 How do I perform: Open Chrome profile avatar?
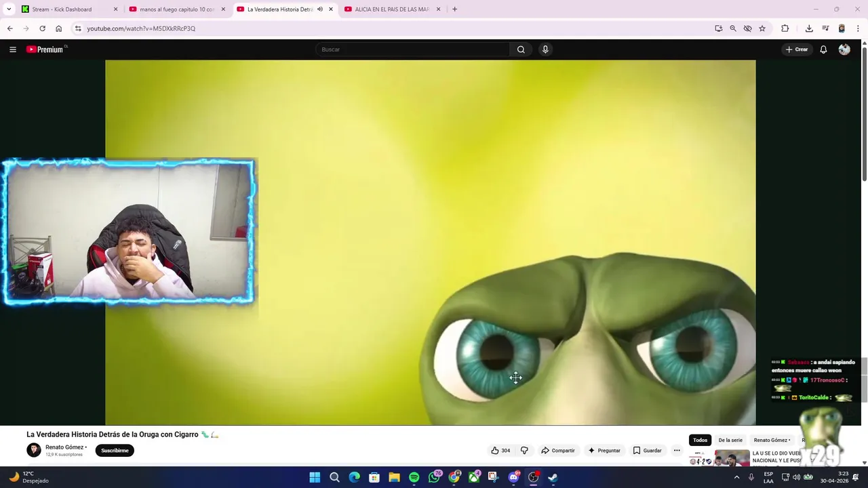coord(842,28)
